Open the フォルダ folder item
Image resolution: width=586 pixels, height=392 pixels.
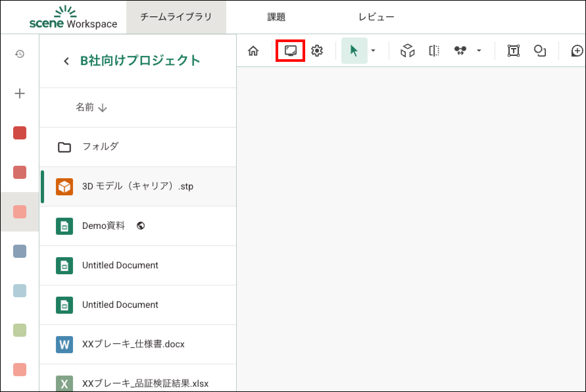[100, 147]
